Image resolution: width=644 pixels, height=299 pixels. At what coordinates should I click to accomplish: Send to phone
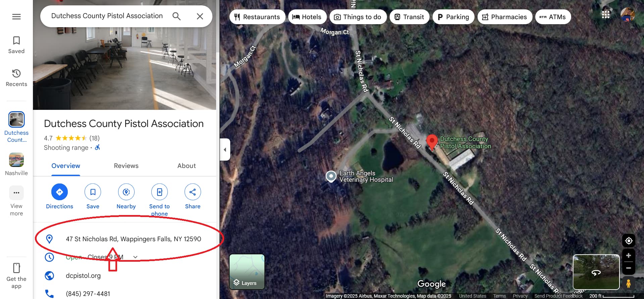tap(159, 200)
